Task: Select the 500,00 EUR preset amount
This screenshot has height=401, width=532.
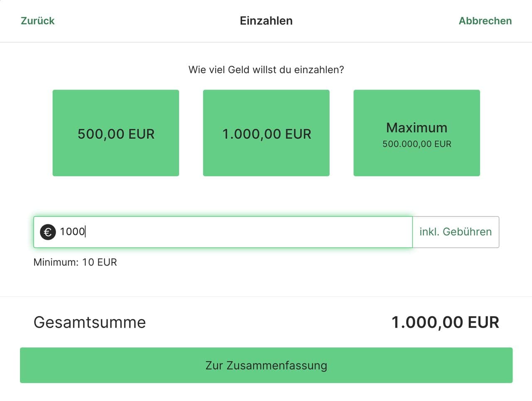Action: (x=116, y=133)
